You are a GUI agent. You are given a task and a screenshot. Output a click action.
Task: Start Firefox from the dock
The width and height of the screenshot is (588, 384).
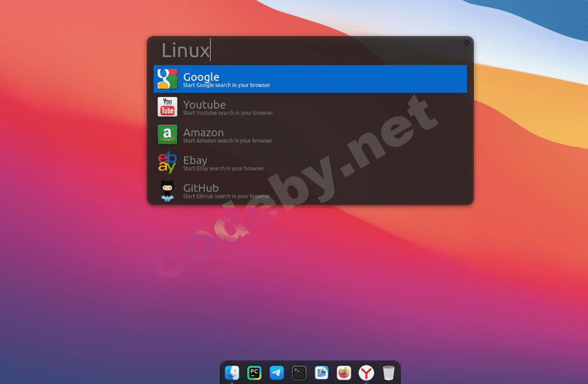344,372
